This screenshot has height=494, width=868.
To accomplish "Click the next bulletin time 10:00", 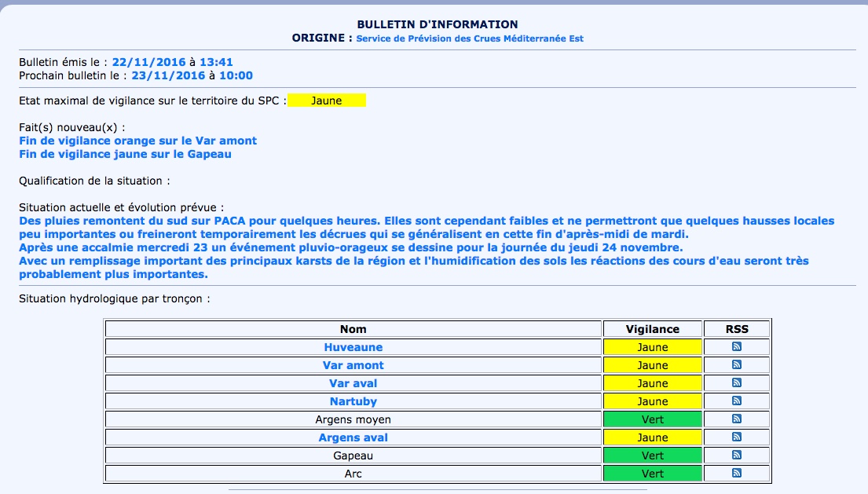I will (x=236, y=75).
